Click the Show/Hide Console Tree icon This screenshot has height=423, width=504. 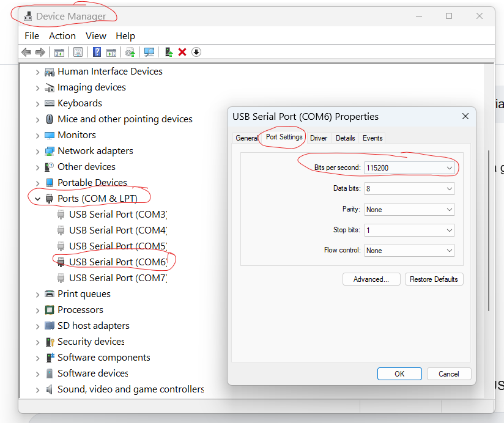[x=59, y=52]
